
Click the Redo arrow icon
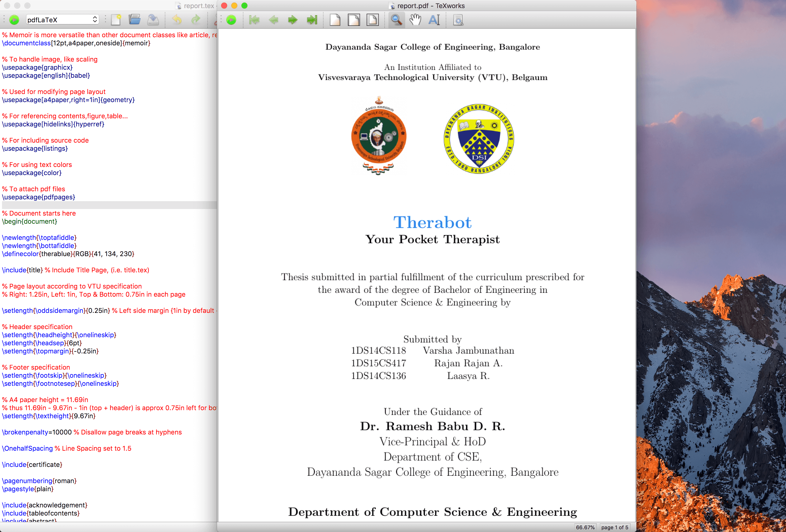point(195,20)
